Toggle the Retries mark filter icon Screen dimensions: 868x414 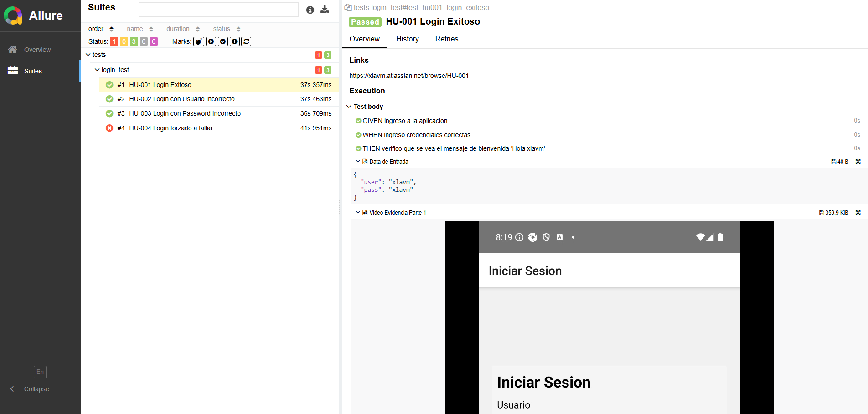tap(246, 41)
